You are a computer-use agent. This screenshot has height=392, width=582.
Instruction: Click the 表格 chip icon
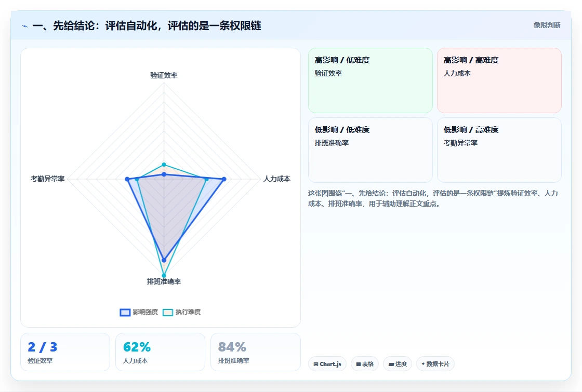point(359,364)
